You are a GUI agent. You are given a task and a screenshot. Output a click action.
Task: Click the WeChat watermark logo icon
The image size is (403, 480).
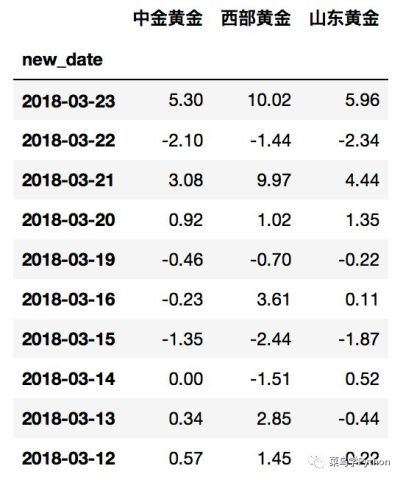coord(316,462)
